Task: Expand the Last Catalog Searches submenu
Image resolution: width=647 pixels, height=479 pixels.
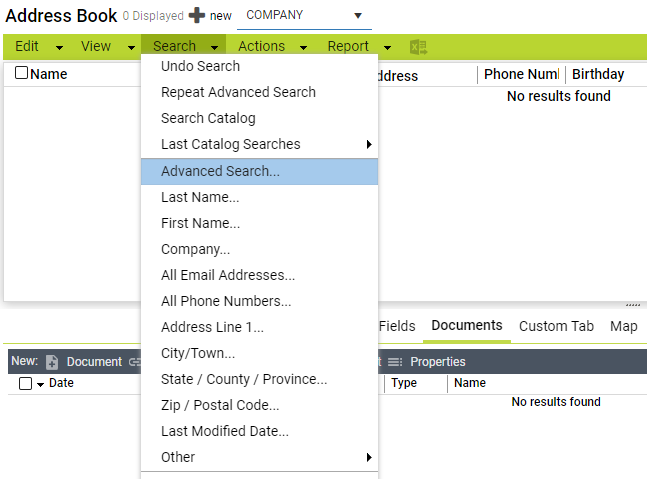Action: [x=369, y=144]
